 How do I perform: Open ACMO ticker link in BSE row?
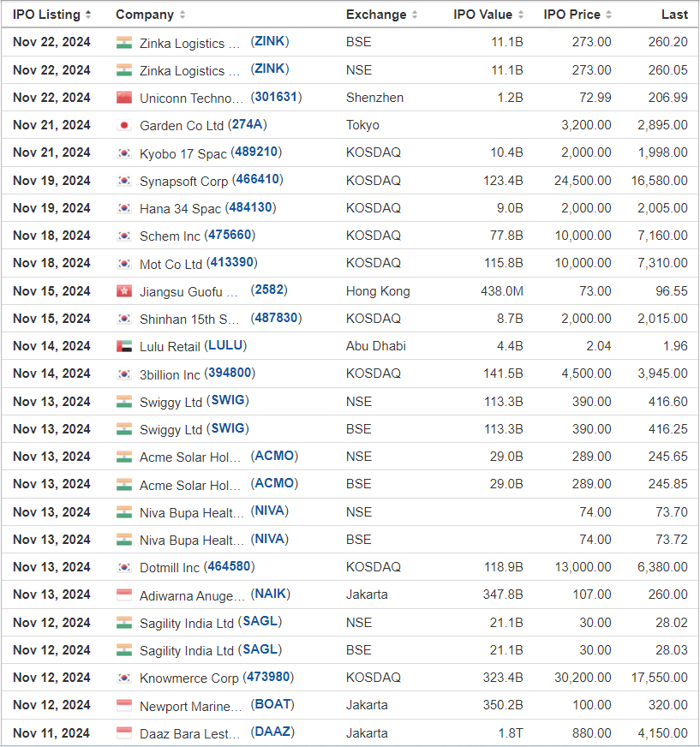(274, 483)
